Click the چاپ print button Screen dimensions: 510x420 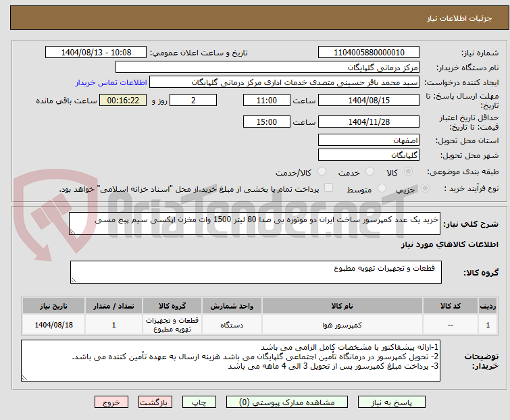point(199,402)
